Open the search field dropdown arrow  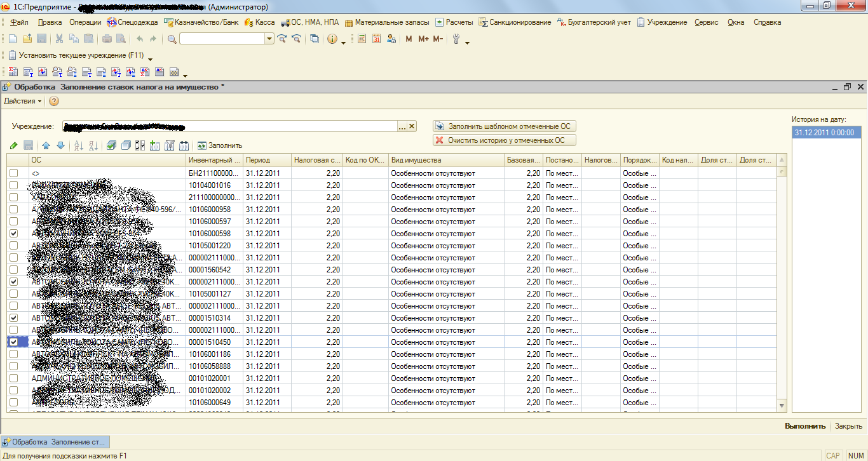coord(269,39)
